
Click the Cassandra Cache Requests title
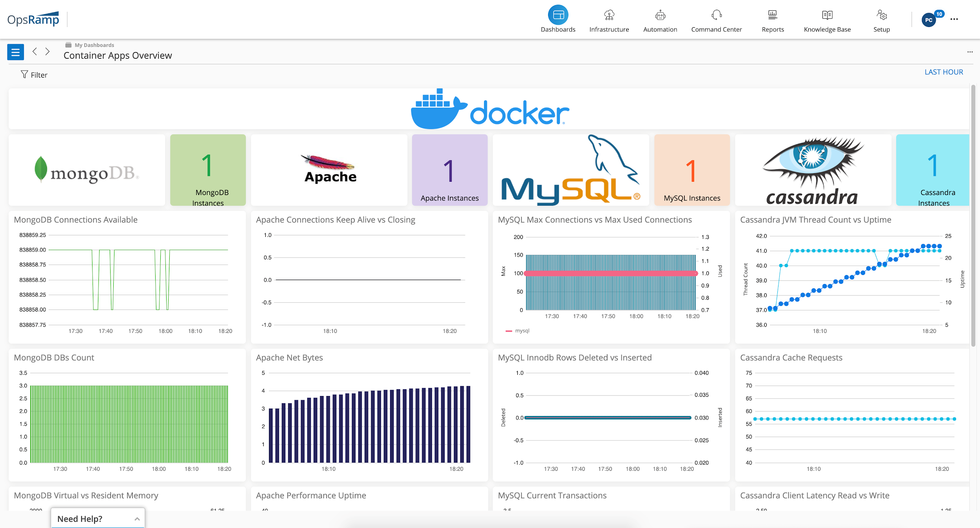coord(791,358)
